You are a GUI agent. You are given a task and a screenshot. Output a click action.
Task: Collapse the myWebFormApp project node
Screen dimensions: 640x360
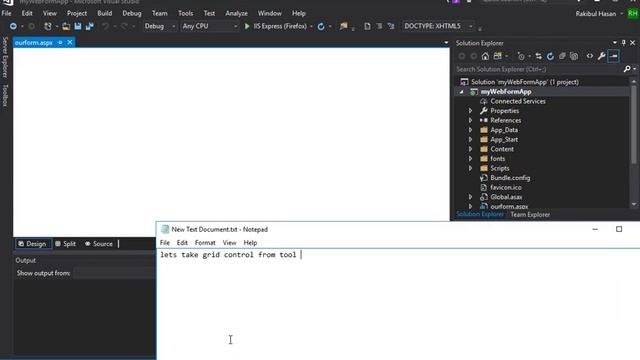tap(462, 92)
